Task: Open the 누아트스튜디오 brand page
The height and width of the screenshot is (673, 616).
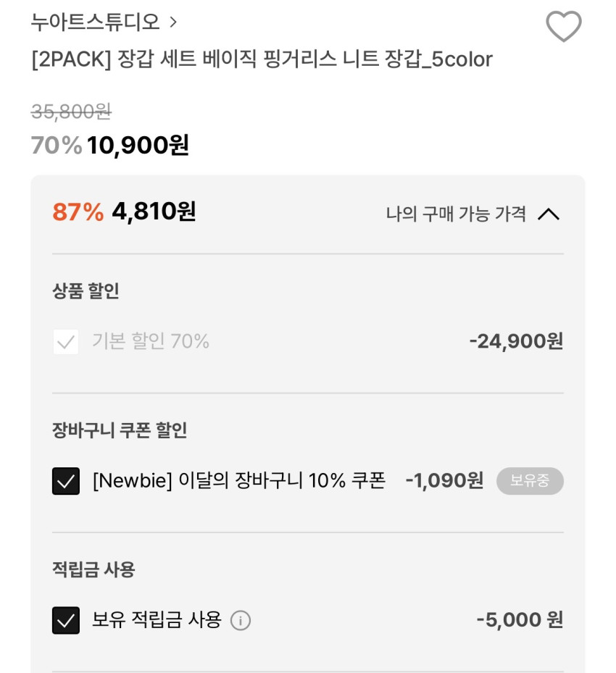Action: point(95,22)
